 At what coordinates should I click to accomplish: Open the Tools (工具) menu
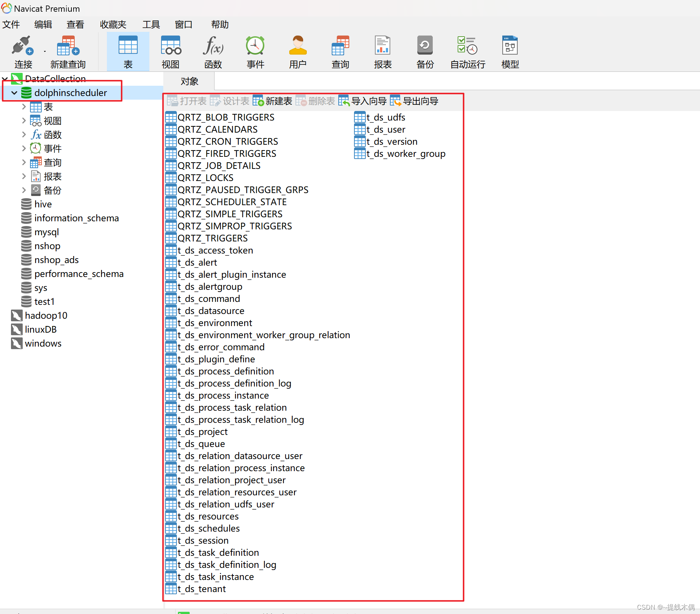pyautogui.click(x=151, y=25)
